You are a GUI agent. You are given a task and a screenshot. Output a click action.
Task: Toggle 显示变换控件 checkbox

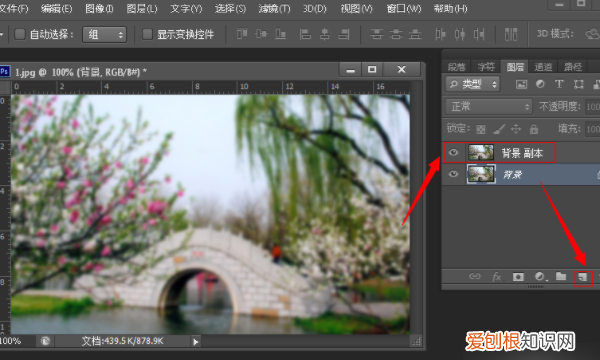click(x=147, y=34)
